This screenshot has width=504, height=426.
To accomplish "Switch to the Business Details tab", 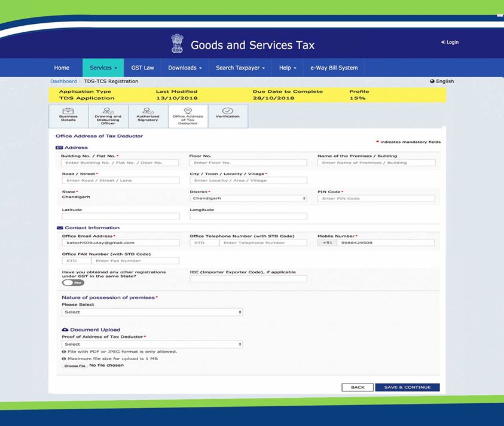I will point(69,116).
